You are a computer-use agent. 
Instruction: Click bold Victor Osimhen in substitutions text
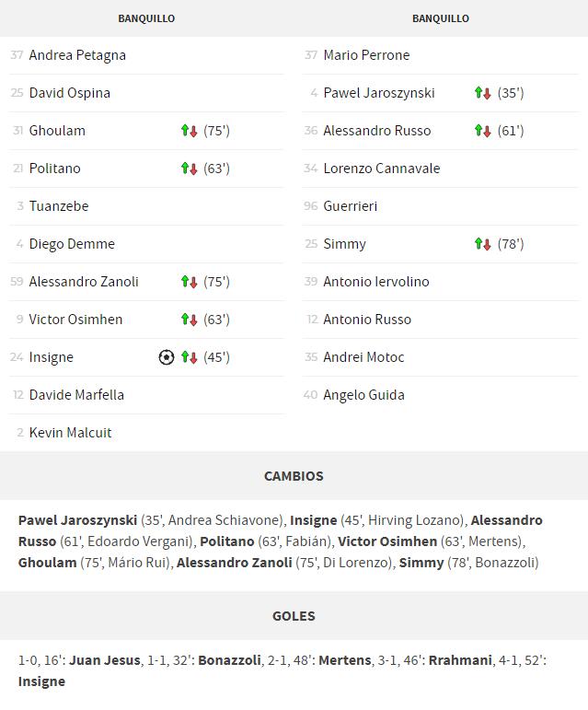(x=387, y=541)
